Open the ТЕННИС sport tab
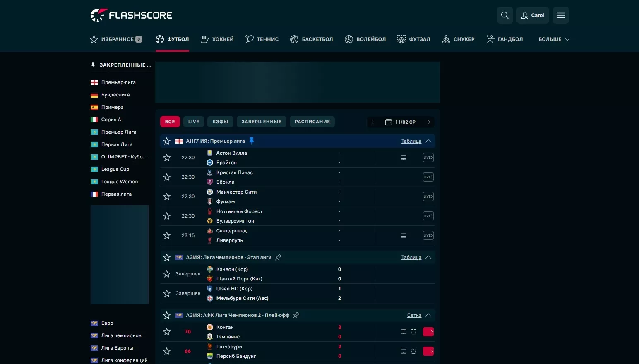This screenshot has width=639, height=364. (262, 39)
